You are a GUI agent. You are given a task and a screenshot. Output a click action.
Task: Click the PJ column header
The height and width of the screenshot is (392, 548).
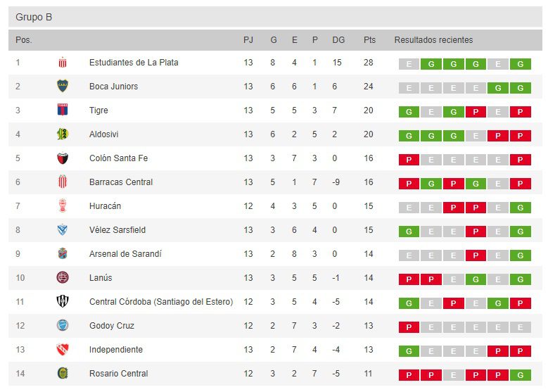coord(248,40)
